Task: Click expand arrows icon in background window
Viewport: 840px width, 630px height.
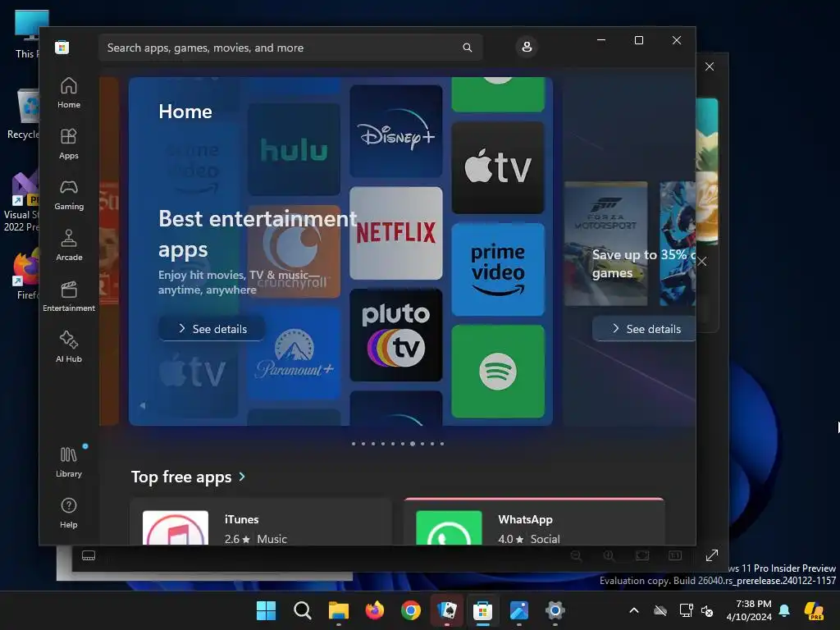Action: [x=711, y=555]
